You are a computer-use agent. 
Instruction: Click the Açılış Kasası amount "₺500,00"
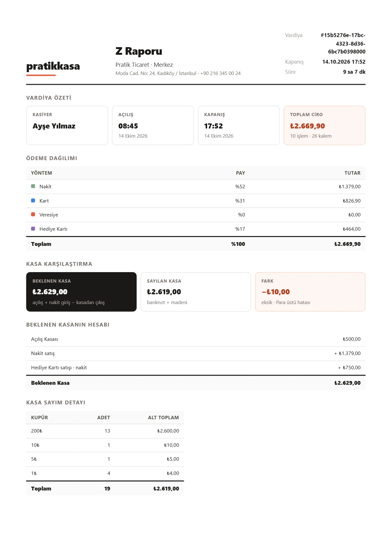pyautogui.click(x=352, y=339)
